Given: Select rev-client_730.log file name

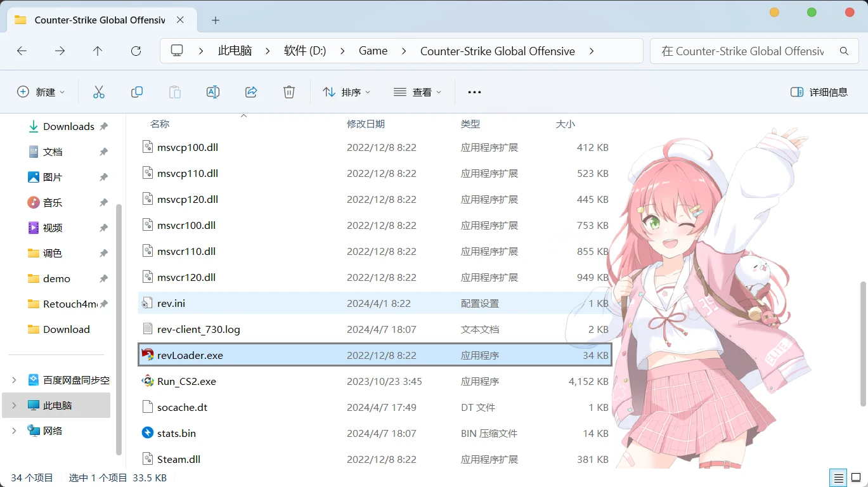Looking at the screenshot, I should [198, 329].
